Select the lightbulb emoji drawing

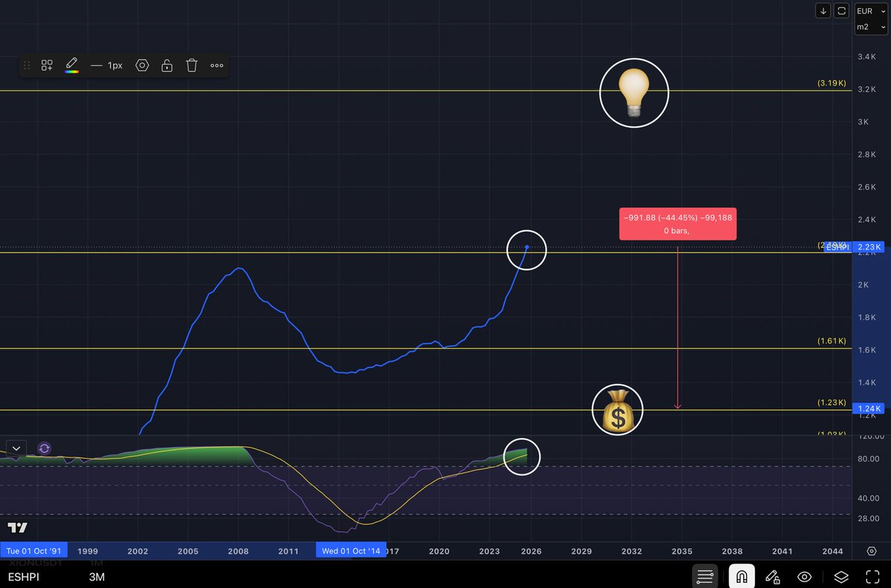click(634, 93)
